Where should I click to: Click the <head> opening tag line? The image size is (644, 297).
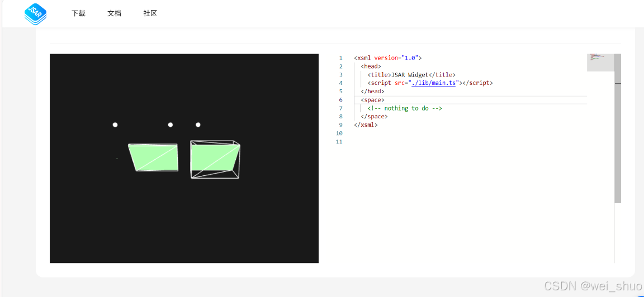coord(371,66)
